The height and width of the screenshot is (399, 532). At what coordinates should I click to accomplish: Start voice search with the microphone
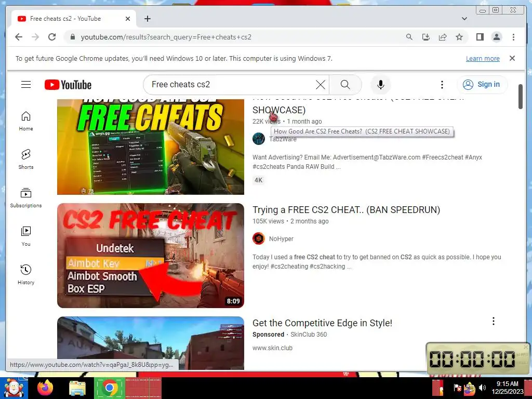point(381,85)
